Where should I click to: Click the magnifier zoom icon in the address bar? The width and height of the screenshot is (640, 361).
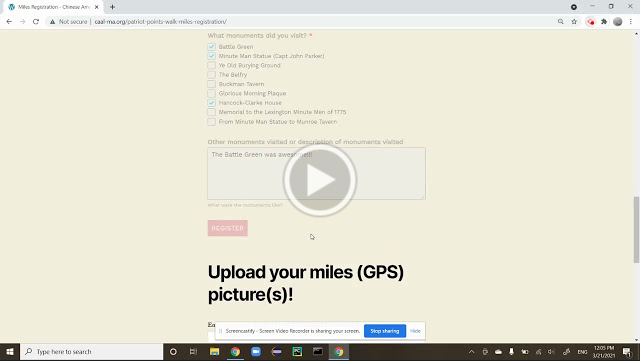(560, 22)
